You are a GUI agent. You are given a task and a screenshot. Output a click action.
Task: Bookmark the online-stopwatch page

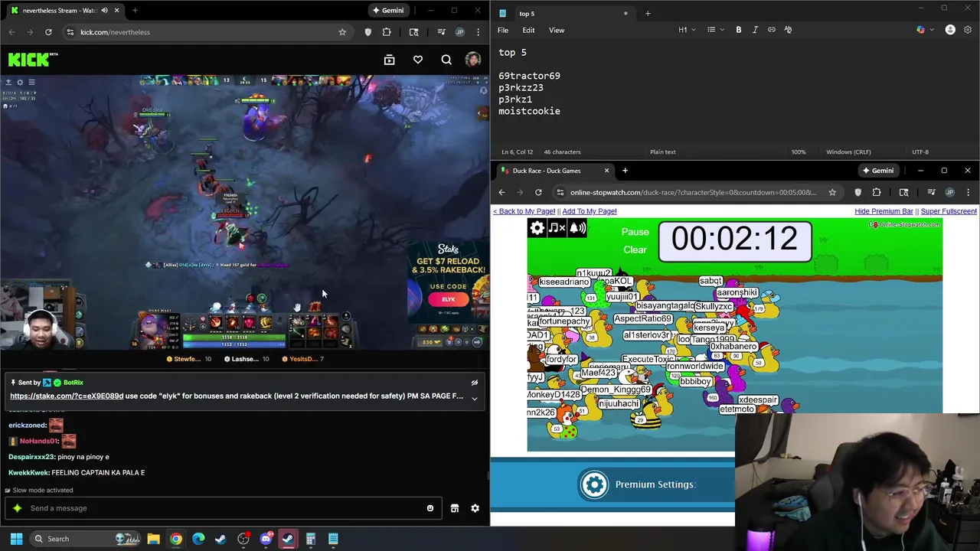832,192
